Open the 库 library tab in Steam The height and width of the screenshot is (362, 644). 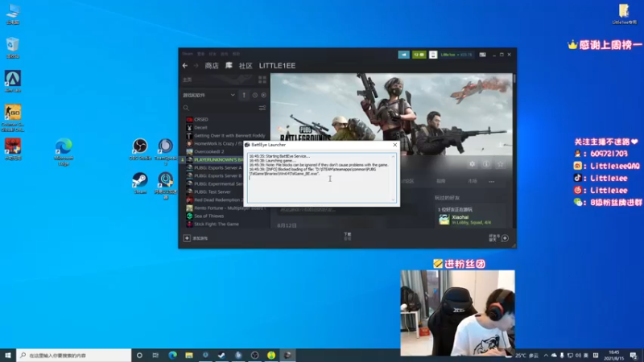tap(229, 66)
